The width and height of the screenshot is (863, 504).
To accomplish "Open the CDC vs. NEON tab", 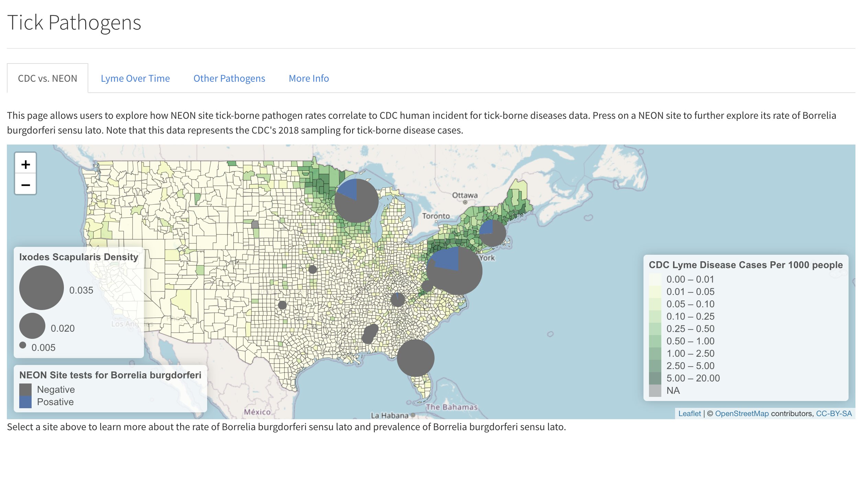I will point(47,78).
